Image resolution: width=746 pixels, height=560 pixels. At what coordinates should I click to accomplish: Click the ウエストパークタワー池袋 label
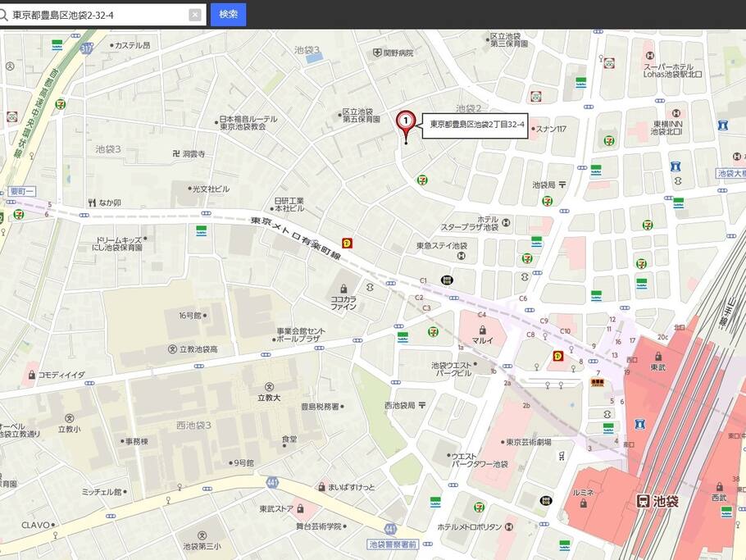point(480,460)
